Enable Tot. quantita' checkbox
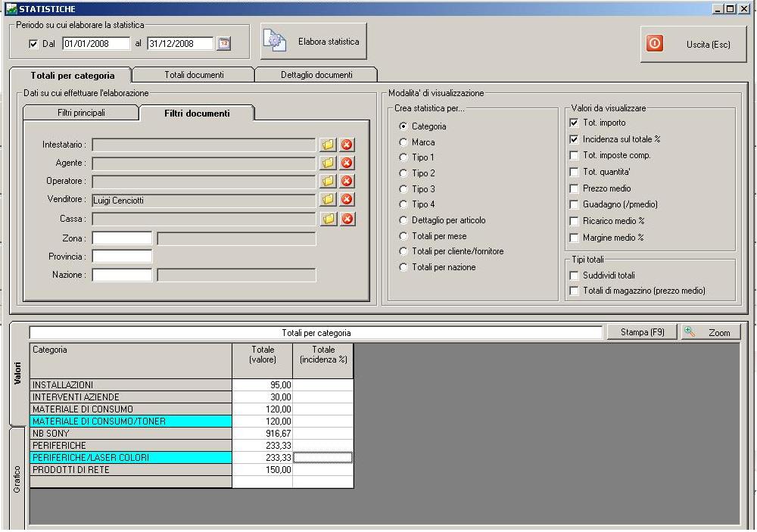This screenshot has width=757, height=532. pyautogui.click(x=574, y=172)
